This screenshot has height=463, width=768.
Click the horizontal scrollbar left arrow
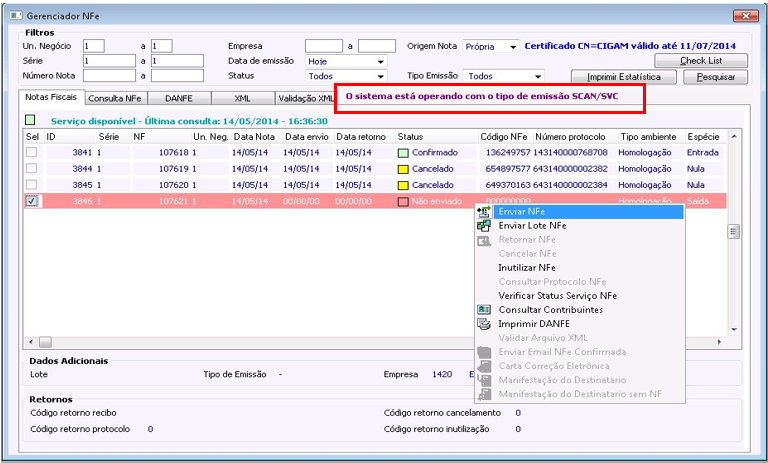[x=31, y=341]
